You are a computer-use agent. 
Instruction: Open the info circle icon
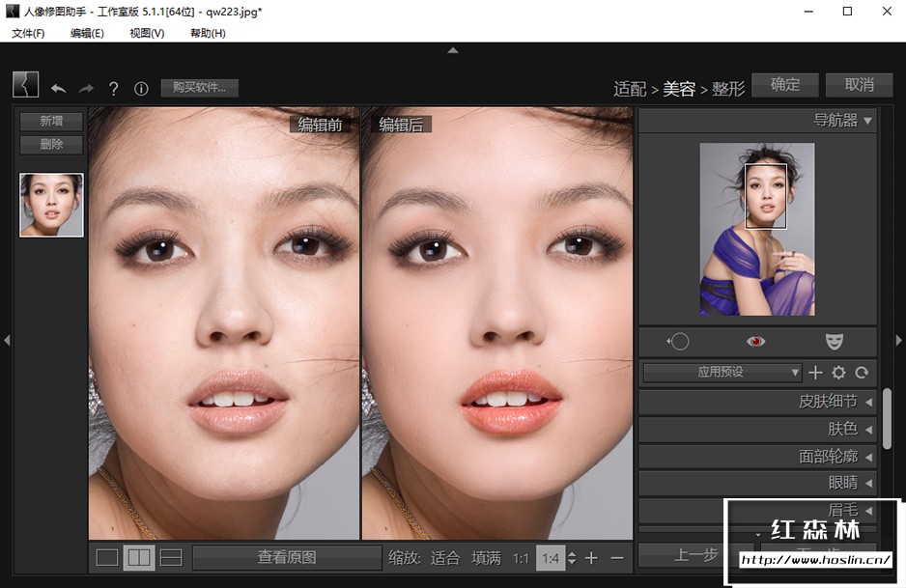click(x=141, y=89)
